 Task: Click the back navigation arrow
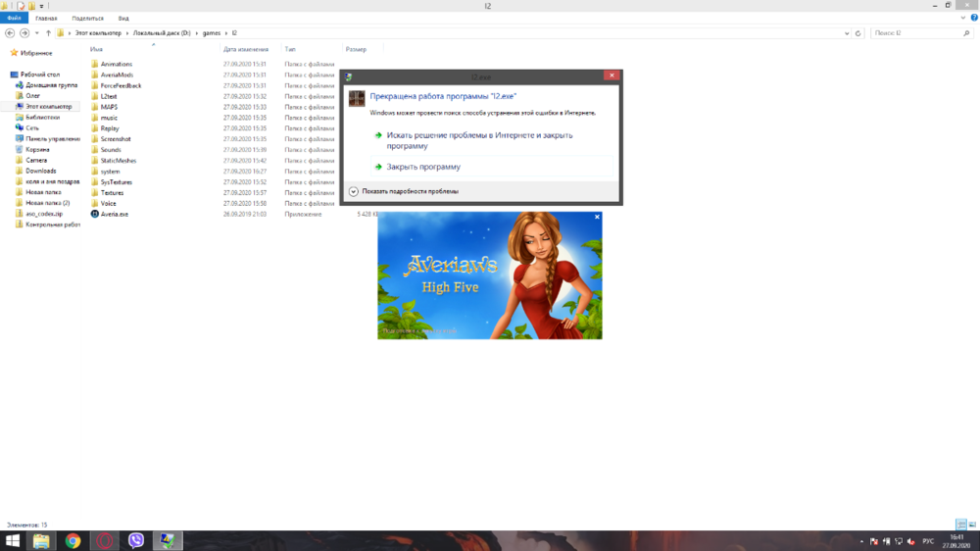click(x=10, y=33)
